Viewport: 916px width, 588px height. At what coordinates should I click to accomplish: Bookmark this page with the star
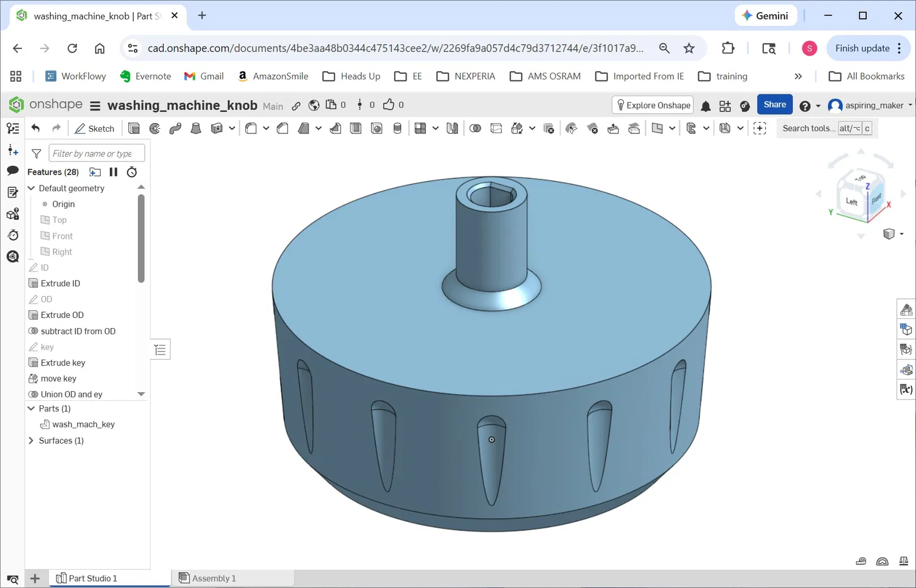point(689,48)
